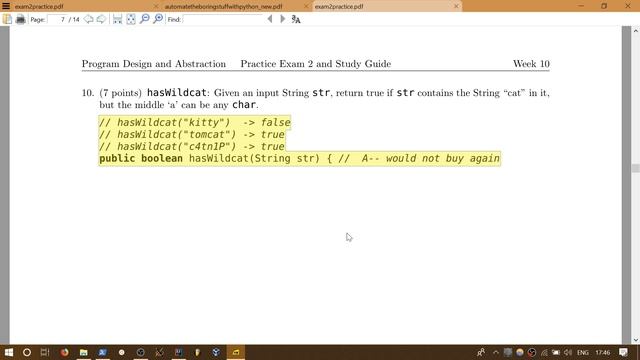Toggle the Match Case icon
This screenshot has width=640, height=360.
(296, 19)
